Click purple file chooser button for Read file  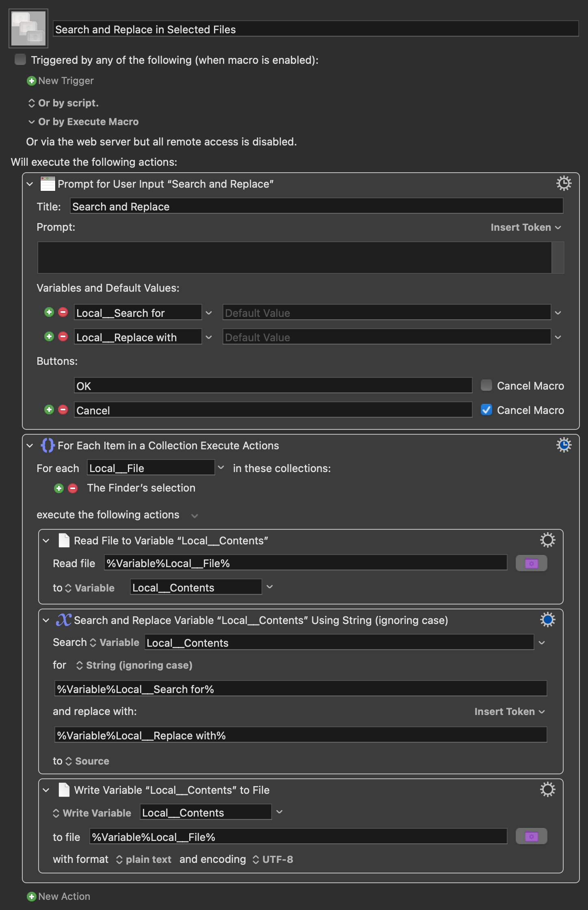click(531, 563)
